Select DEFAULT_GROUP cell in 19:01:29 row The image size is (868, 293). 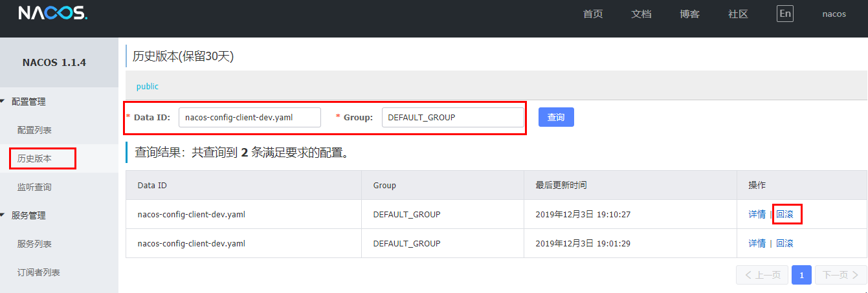pyautogui.click(x=443, y=243)
